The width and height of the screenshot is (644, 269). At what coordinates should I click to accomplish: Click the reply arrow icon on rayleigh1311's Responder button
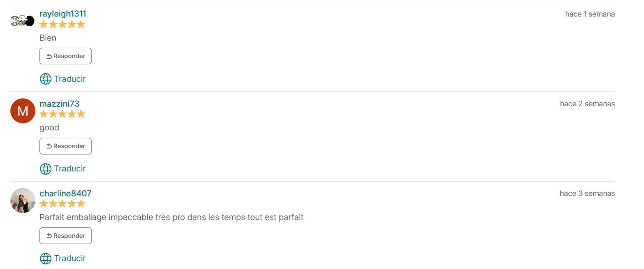[x=49, y=56]
